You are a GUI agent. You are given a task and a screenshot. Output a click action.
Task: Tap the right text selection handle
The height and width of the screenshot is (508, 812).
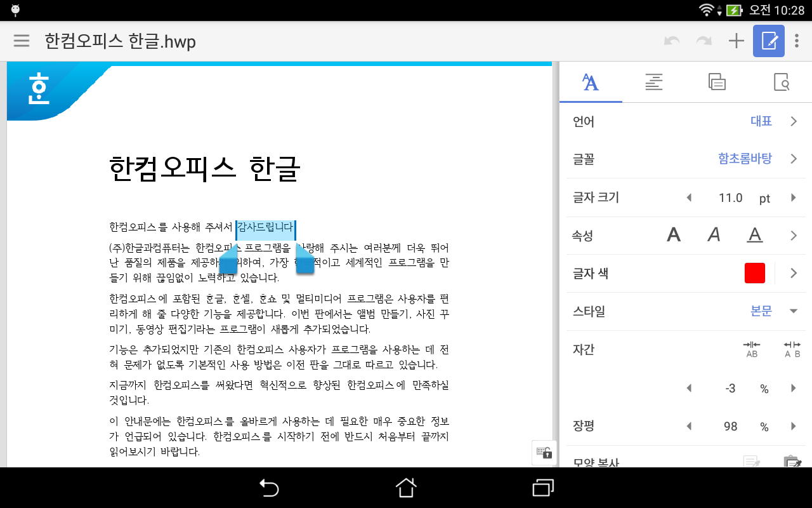click(x=305, y=260)
